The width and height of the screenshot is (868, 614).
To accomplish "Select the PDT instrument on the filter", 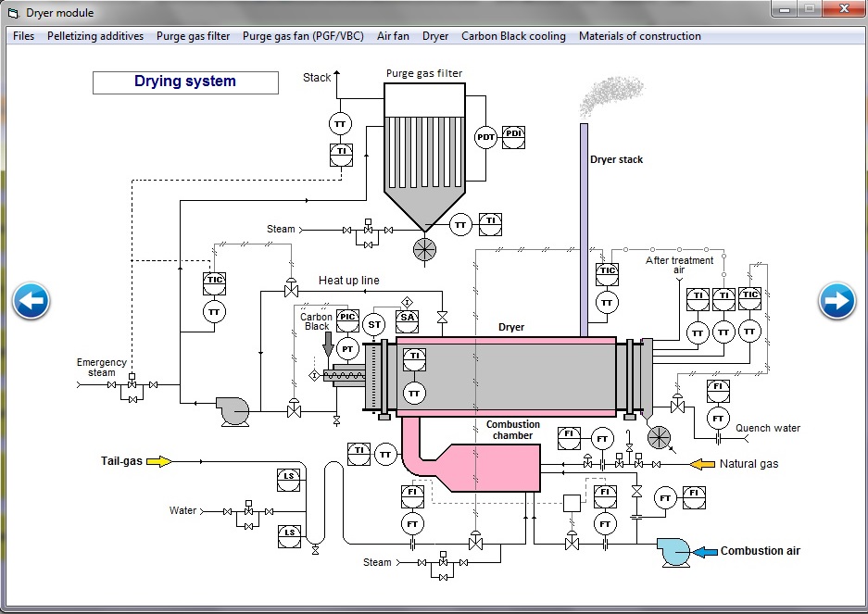I will 485,137.
